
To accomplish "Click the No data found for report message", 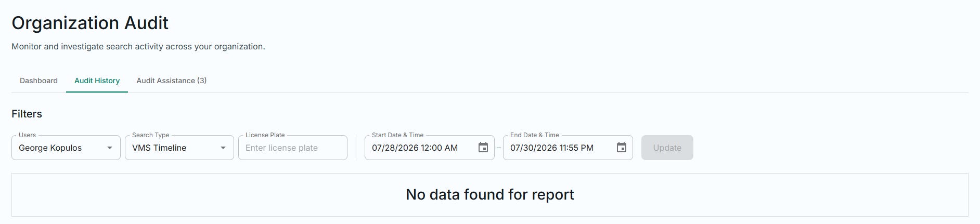I will (490, 194).
